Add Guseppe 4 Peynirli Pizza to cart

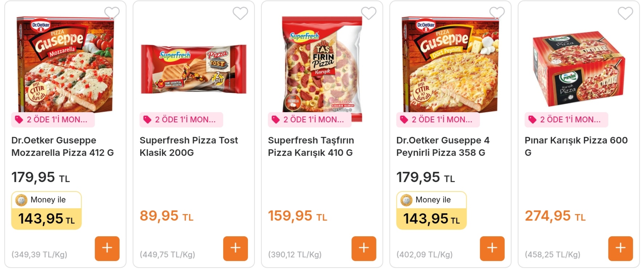(x=492, y=248)
